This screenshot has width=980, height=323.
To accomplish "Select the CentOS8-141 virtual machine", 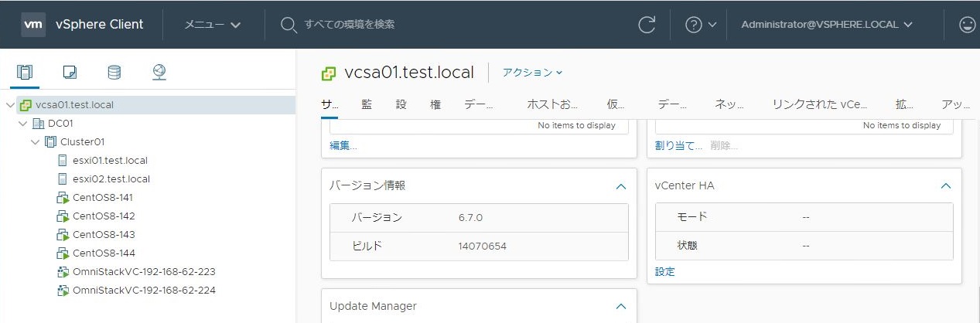I will pyautogui.click(x=103, y=198).
